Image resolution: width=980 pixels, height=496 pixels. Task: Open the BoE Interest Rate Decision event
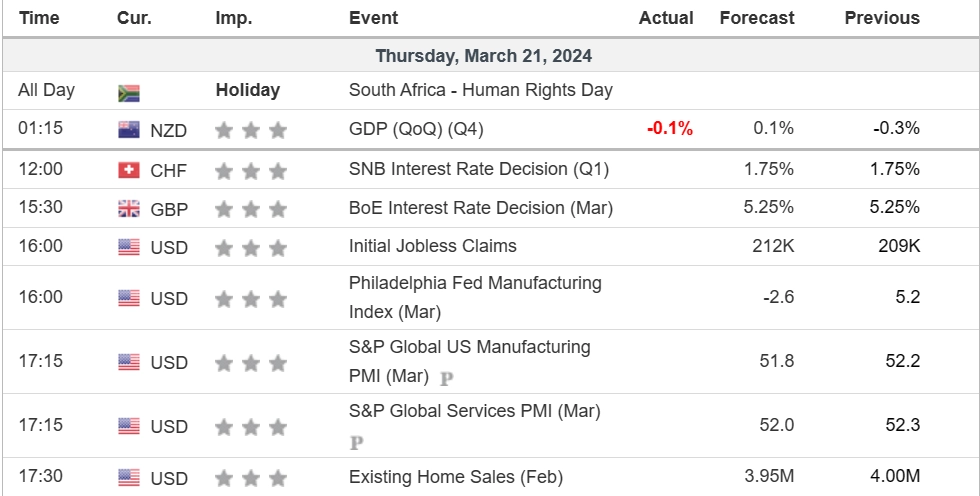(480, 208)
